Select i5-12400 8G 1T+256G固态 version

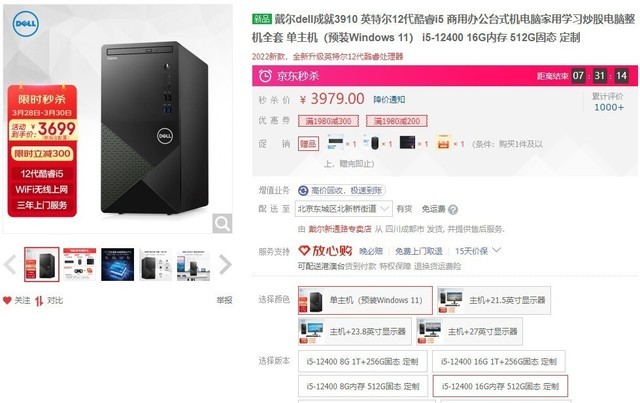pyautogui.click(x=362, y=361)
